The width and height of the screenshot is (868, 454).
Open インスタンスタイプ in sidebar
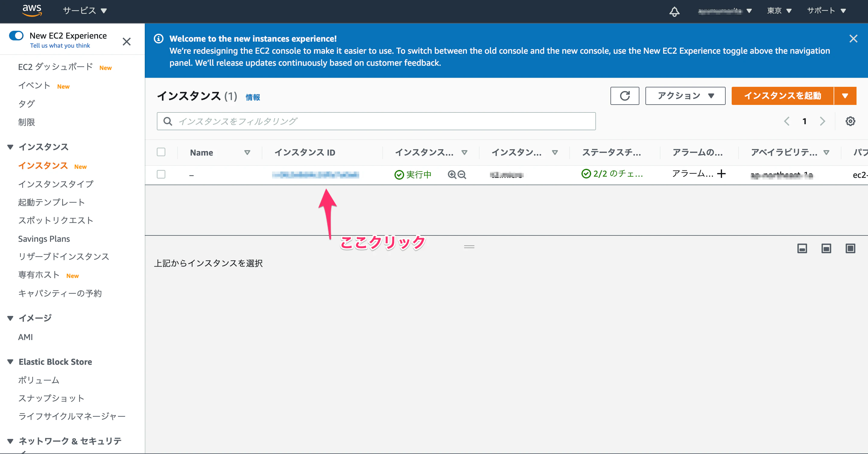[x=55, y=184]
